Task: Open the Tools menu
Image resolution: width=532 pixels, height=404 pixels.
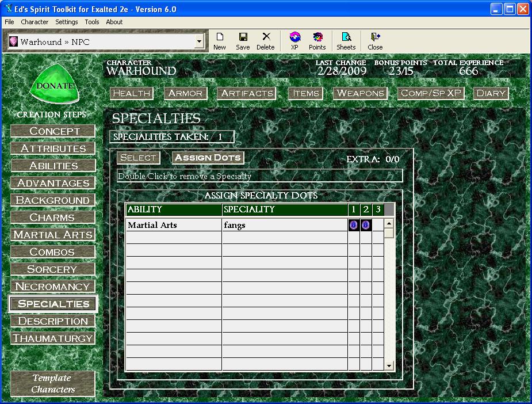Action: click(92, 22)
